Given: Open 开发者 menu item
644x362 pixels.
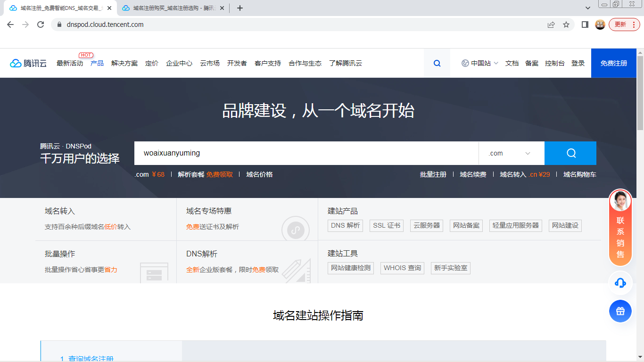Looking at the screenshot, I should tap(237, 63).
